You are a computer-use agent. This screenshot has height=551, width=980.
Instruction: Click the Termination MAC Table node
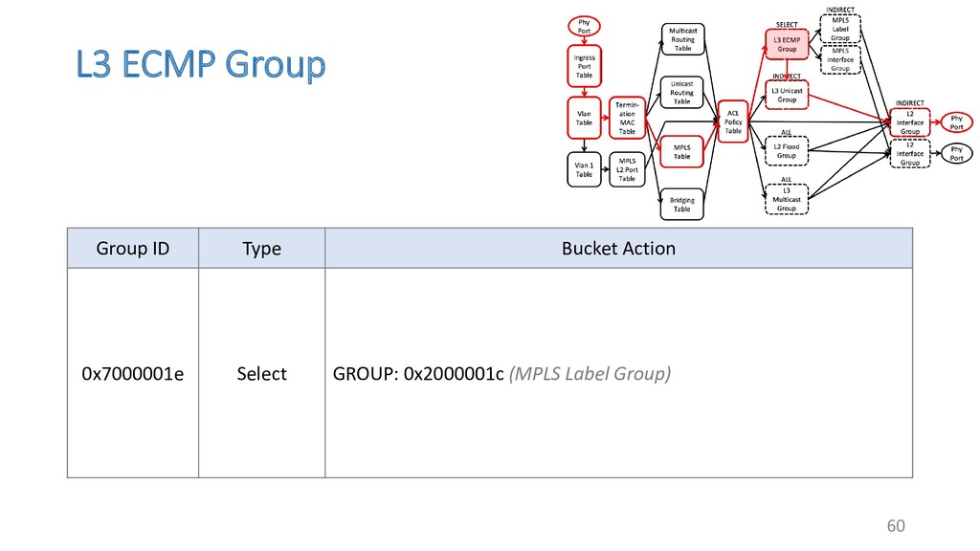[x=627, y=118]
